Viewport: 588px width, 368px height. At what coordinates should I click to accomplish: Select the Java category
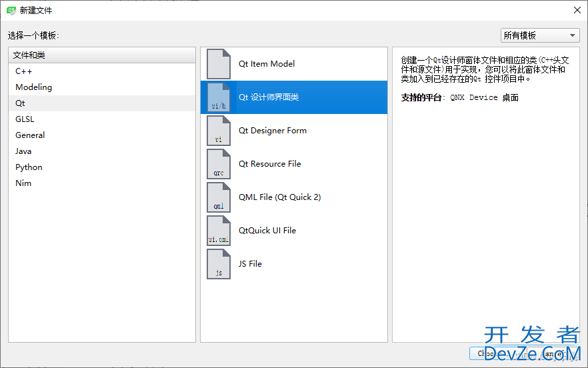(101, 151)
